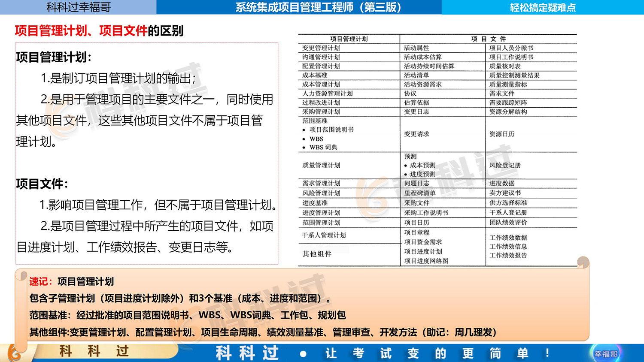
Task: Click the slide title ending in 的区别
Action: coord(99,30)
